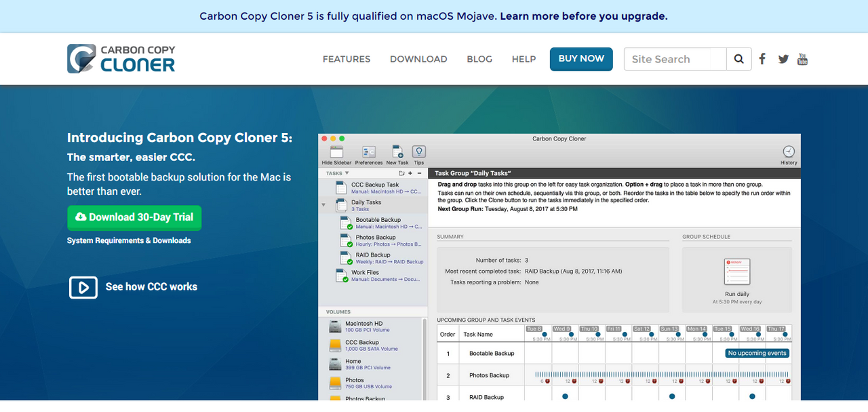Click the Hide Sidebar toolbar icon
Screen dimensions: 868x412
point(336,152)
